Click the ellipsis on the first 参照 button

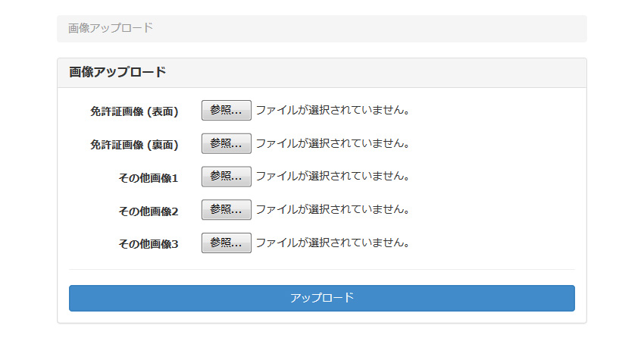pos(237,113)
